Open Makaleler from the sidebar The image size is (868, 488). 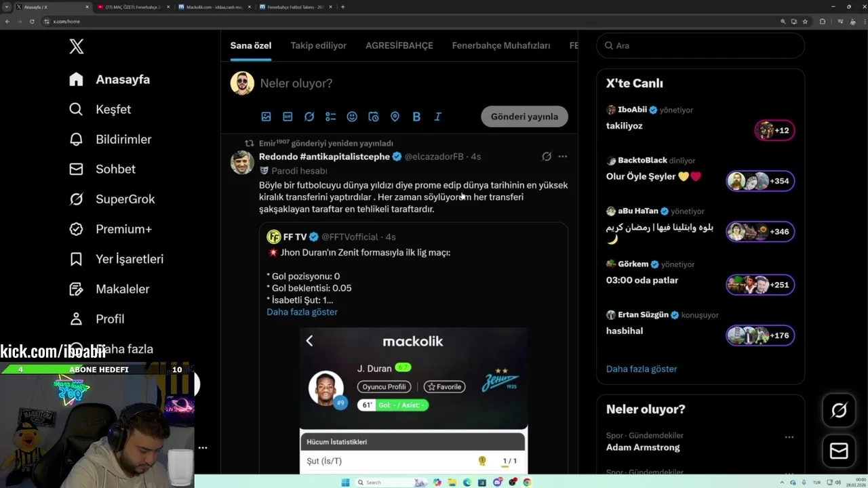[108, 289]
